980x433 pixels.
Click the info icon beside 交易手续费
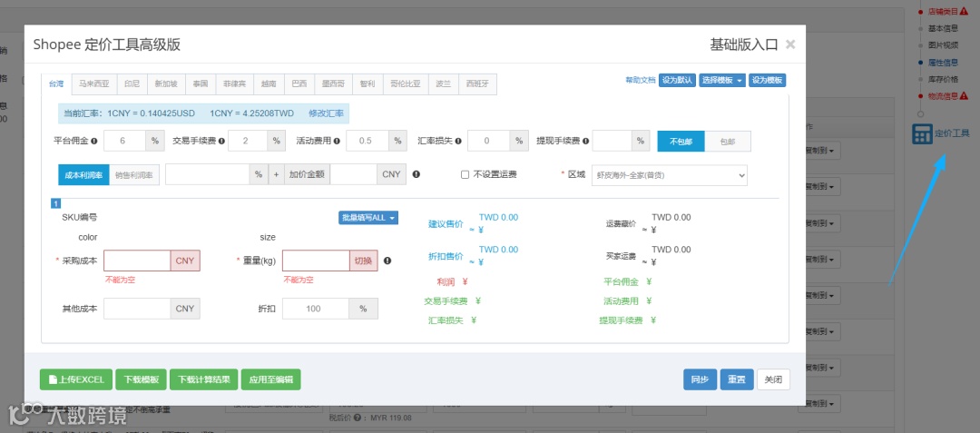point(221,142)
